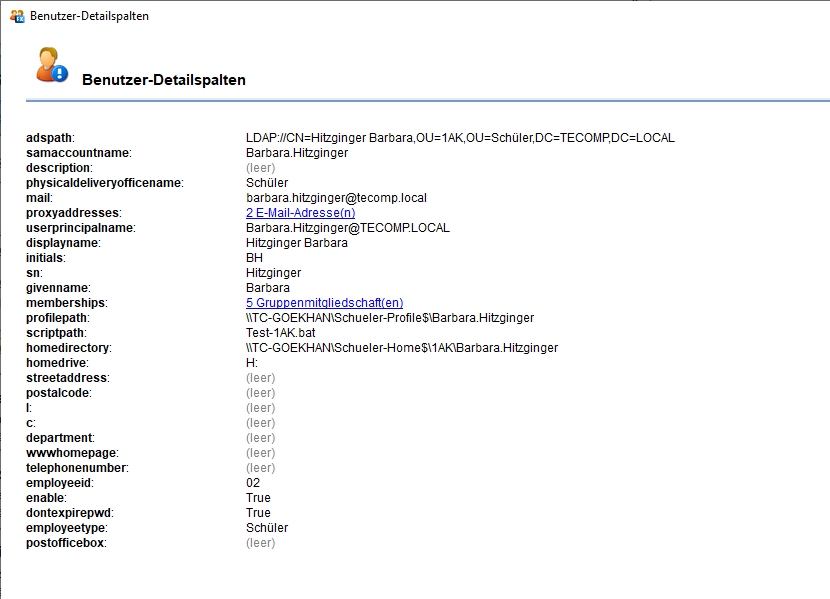The height and width of the screenshot is (599, 830).
Task: Click the description (leer) value
Action: click(x=260, y=168)
